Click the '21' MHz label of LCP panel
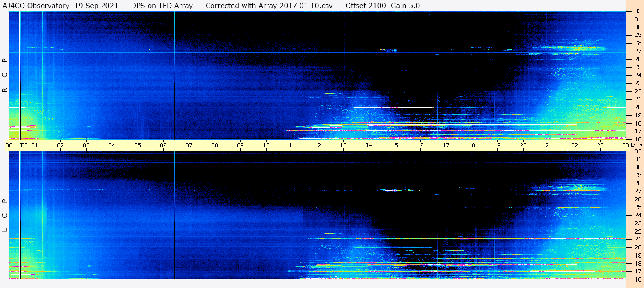644x288 pixels. click(x=638, y=239)
